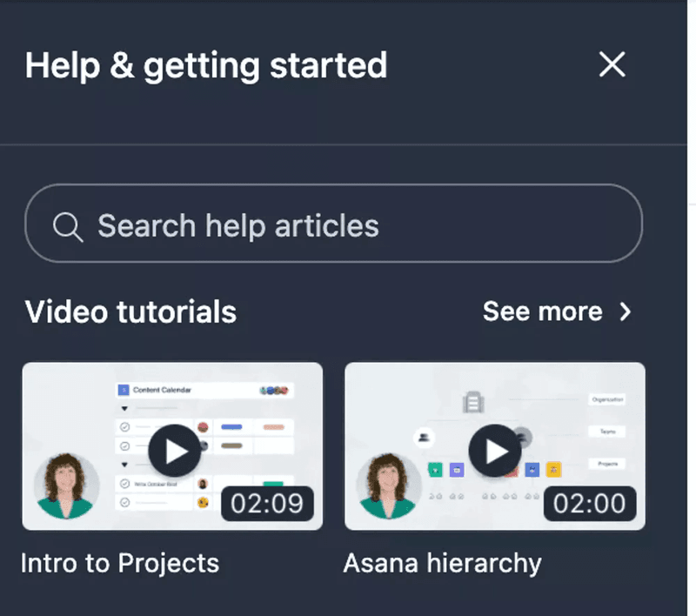Viewport: 696px width, 616px height.
Task: Click the 02:09 duration badge
Action: (x=267, y=504)
